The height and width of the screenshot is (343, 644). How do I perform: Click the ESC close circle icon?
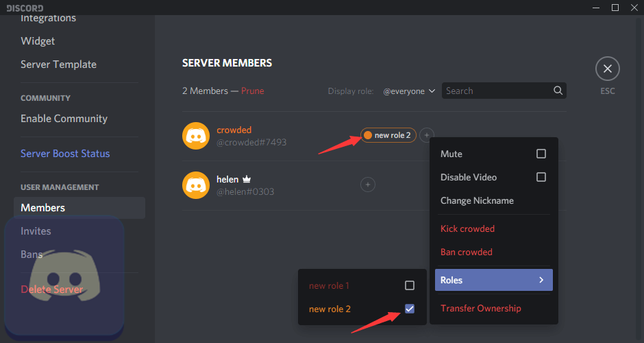tap(607, 69)
